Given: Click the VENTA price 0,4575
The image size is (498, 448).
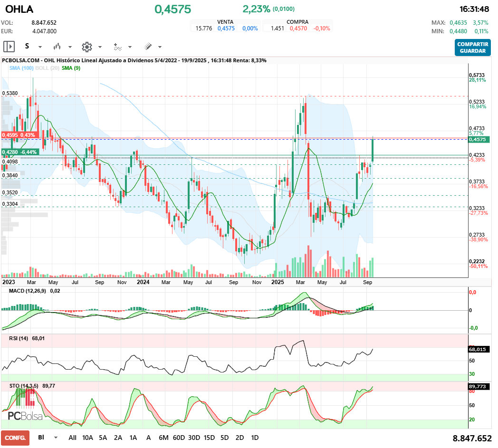Looking at the screenshot, I should [x=226, y=28].
